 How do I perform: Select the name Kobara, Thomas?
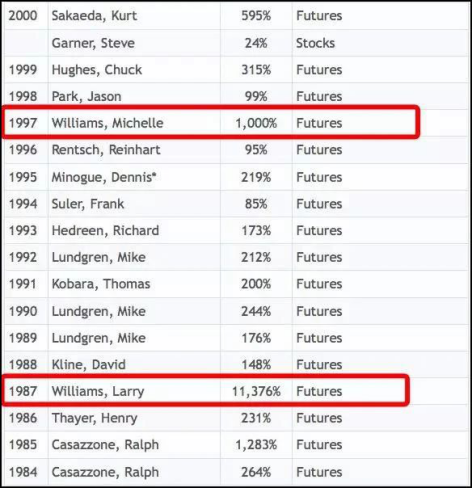pyautogui.click(x=101, y=284)
